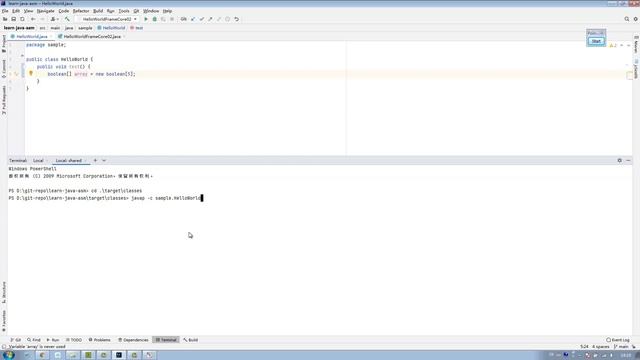Image resolution: width=640 pixels, height=360 pixels.
Task: Open the Window menu
Action: point(151,11)
